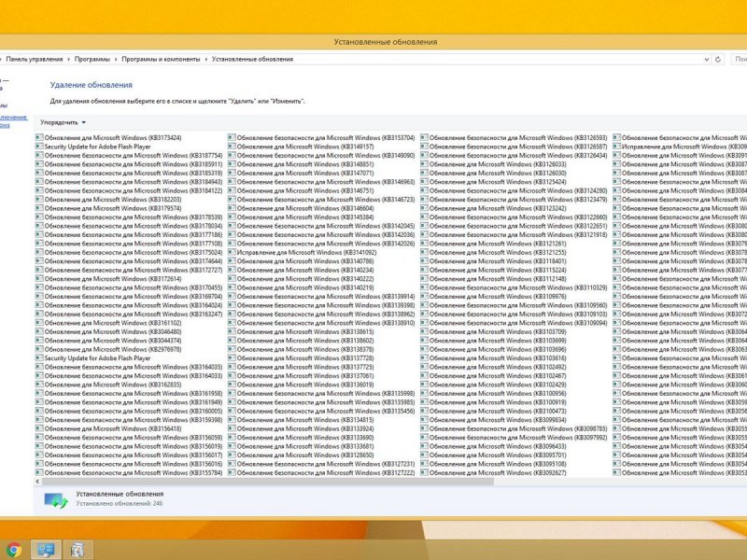This screenshot has width=747, height=560.
Task: Click the icon beside KB3172614 entry
Action: [x=39, y=278]
